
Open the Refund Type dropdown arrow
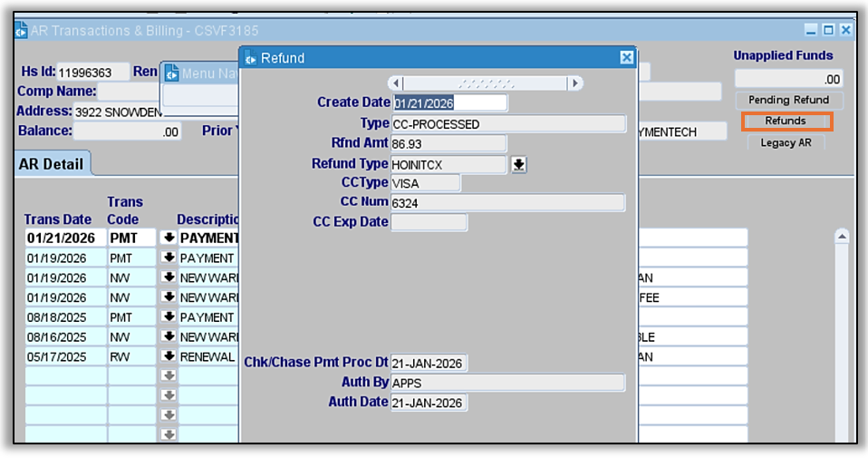pos(519,165)
